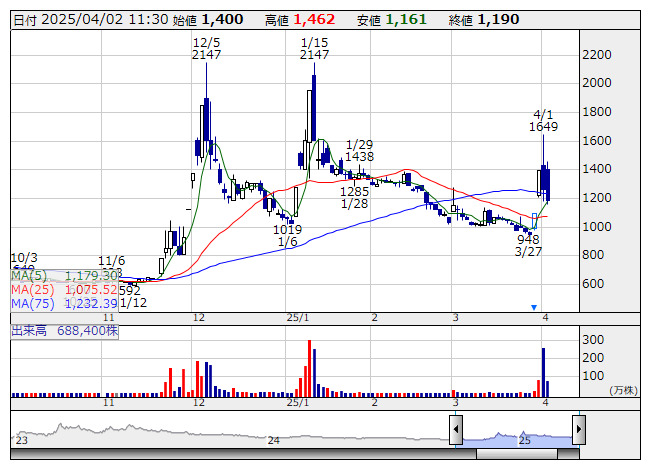Click the 出来高 volume label box
The height and width of the screenshot is (470, 653).
(x=64, y=328)
